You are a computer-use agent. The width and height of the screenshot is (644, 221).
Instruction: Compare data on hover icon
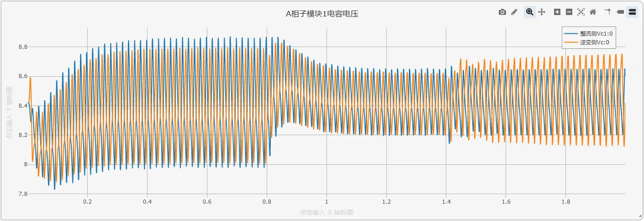[x=632, y=12]
